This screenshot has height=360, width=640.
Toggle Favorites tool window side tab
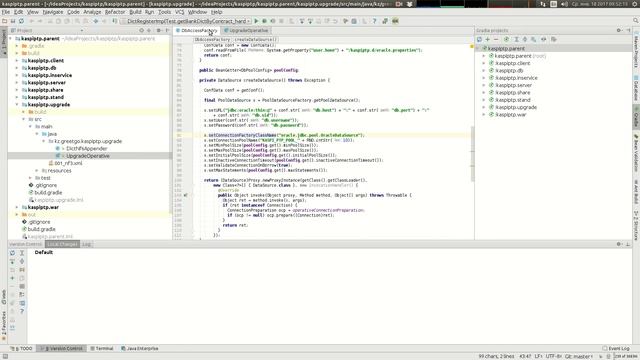[x=4, y=327]
